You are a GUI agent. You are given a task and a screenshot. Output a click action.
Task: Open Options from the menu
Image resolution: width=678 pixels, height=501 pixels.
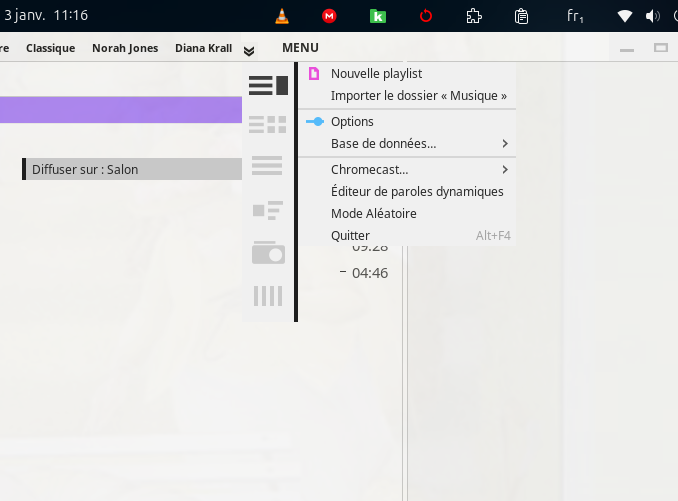[x=352, y=121]
